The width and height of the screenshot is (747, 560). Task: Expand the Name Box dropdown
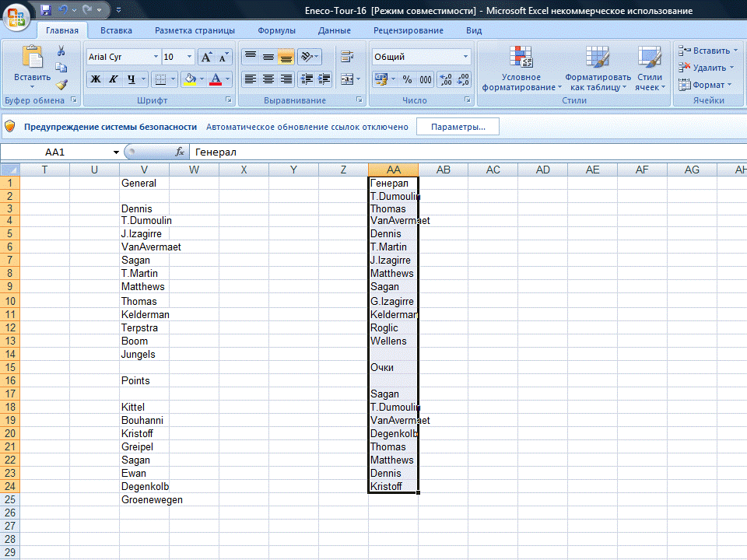tap(116, 152)
